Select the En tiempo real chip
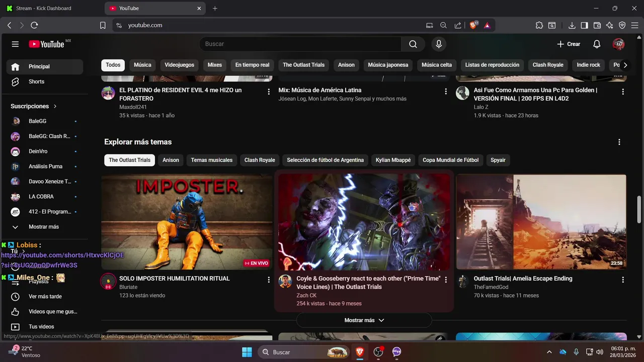The image size is (644, 362). click(x=252, y=65)
